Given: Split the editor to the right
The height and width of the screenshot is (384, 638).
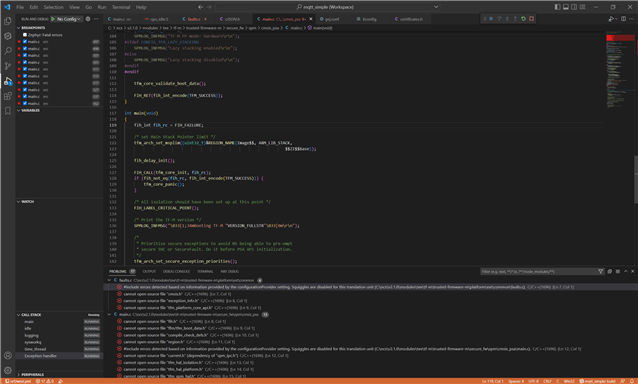Looking at the screenshot, I should [623, 19].
